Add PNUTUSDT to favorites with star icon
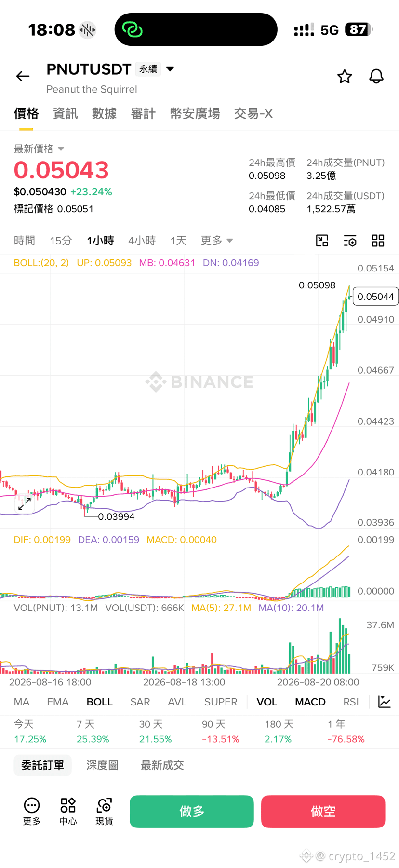This screenshot has width=399, height=868. pos(345,76)
